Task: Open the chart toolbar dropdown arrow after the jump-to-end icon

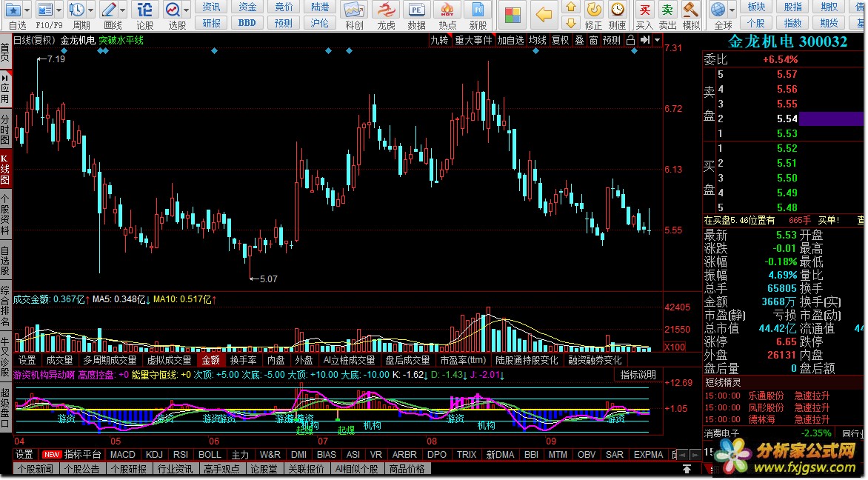Action: (x=657, y=40)
